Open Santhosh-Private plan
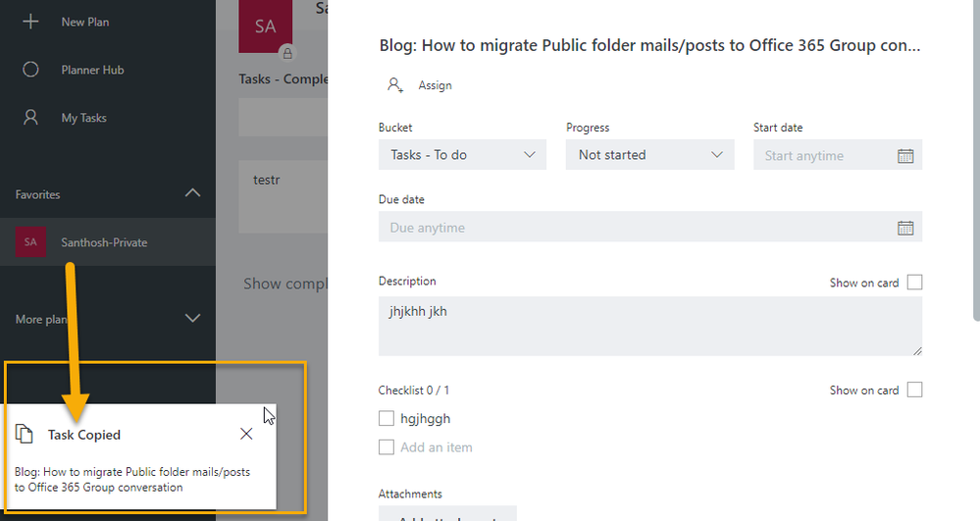The width and height of the screenshot is (980, 521). click(104, 242)
